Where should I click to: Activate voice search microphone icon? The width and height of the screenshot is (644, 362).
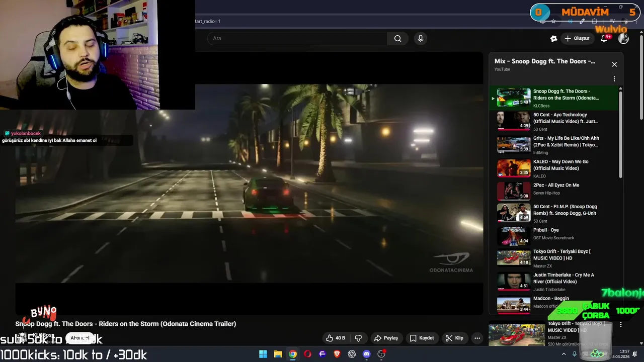(421, 39)
